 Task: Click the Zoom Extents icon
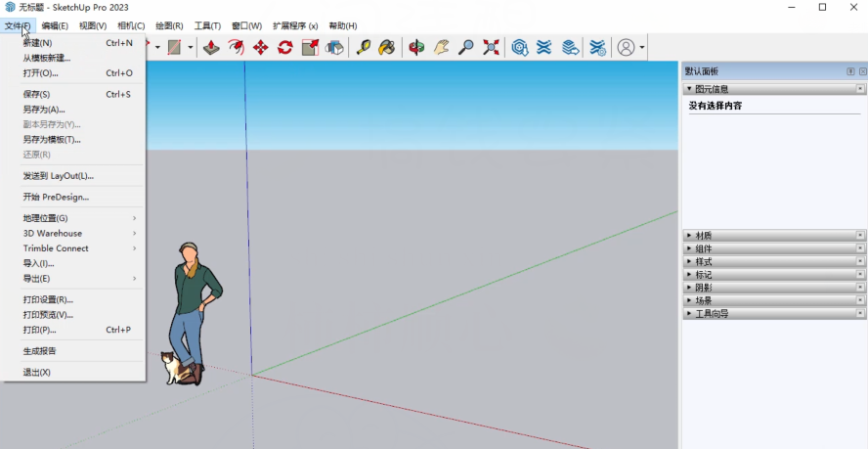[491, 47]
